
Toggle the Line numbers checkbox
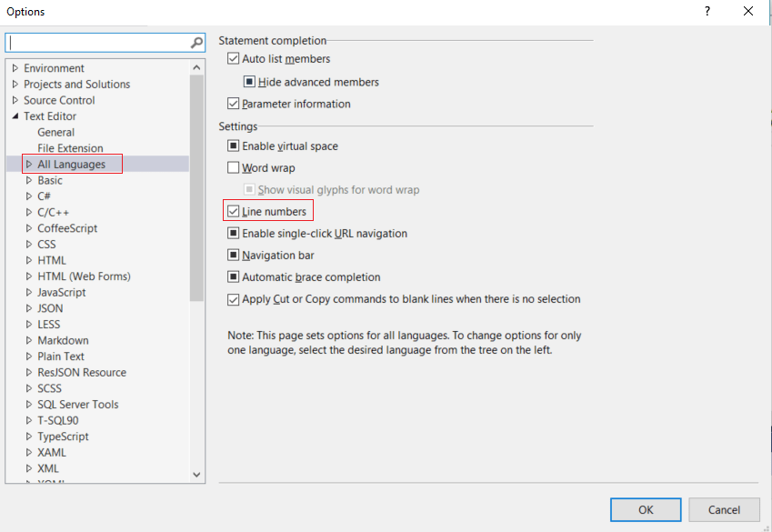[234, 212]
